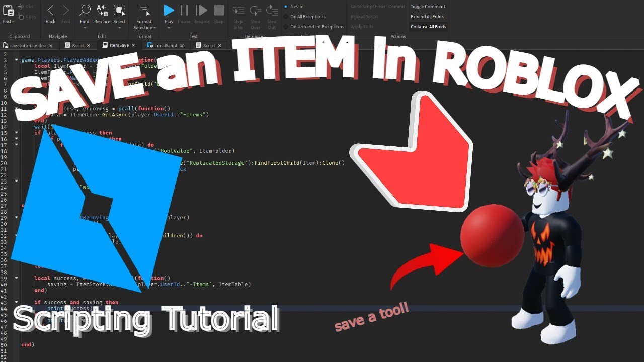Click the savetutorialvideo tab's file icon
Screen dimensions: 644x362
pyautogui.click(x=6, y=45)
